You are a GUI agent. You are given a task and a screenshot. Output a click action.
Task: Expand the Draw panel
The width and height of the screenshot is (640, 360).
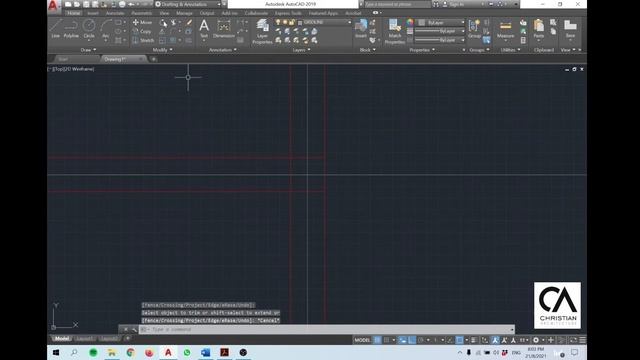coord(88,50)
